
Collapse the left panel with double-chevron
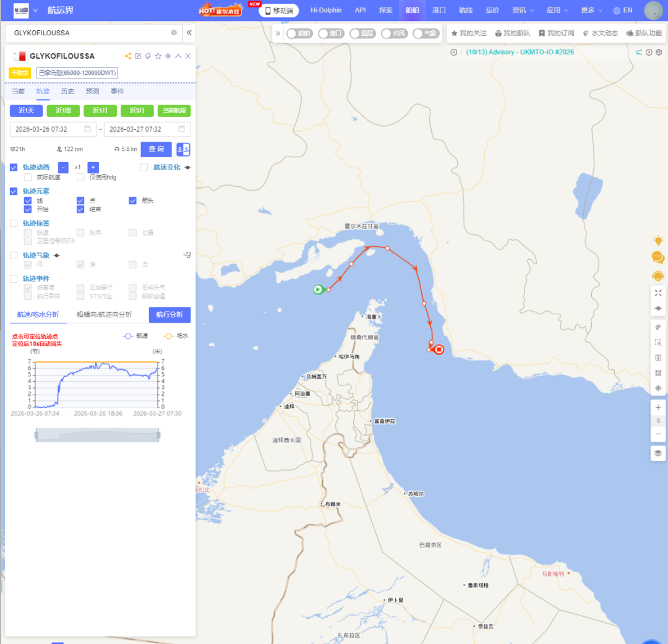click(x=189, y=33)
